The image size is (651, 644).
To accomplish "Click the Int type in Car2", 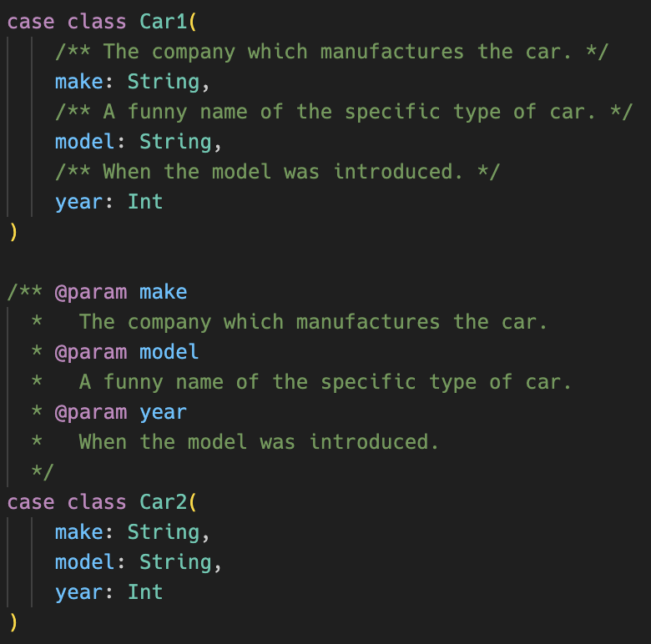I will 145,592.
